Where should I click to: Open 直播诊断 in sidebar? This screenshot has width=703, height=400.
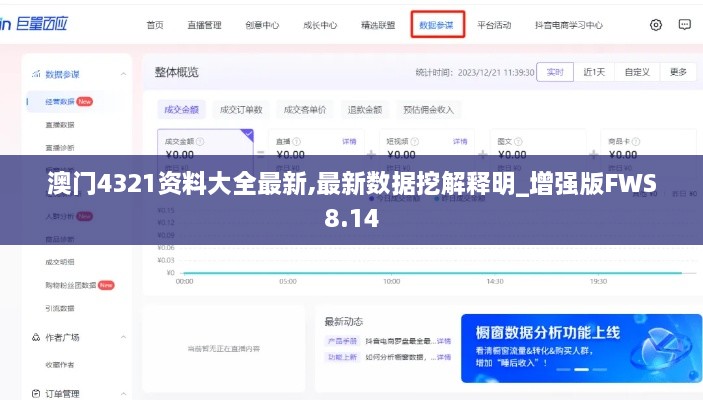(x=60, y=148)
